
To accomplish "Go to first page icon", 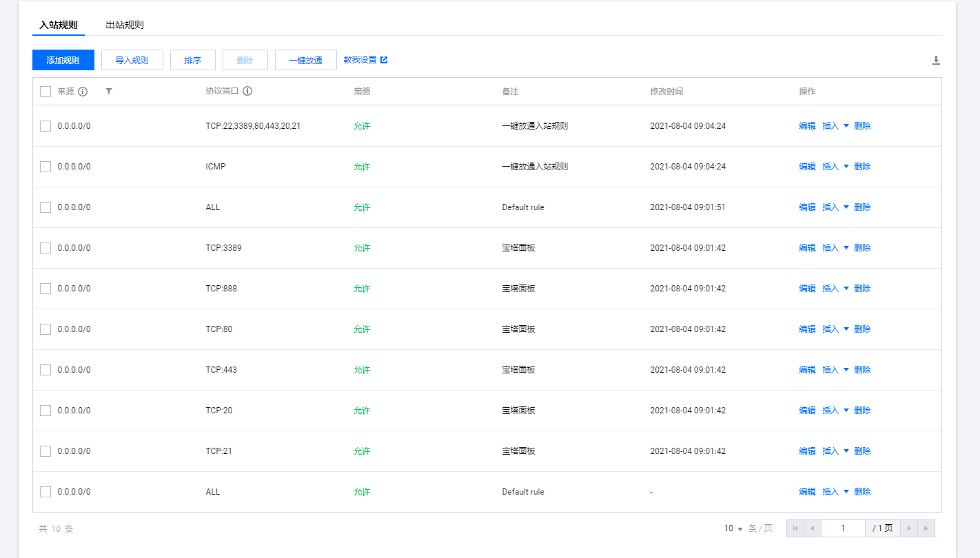I will tap(795, 528).
